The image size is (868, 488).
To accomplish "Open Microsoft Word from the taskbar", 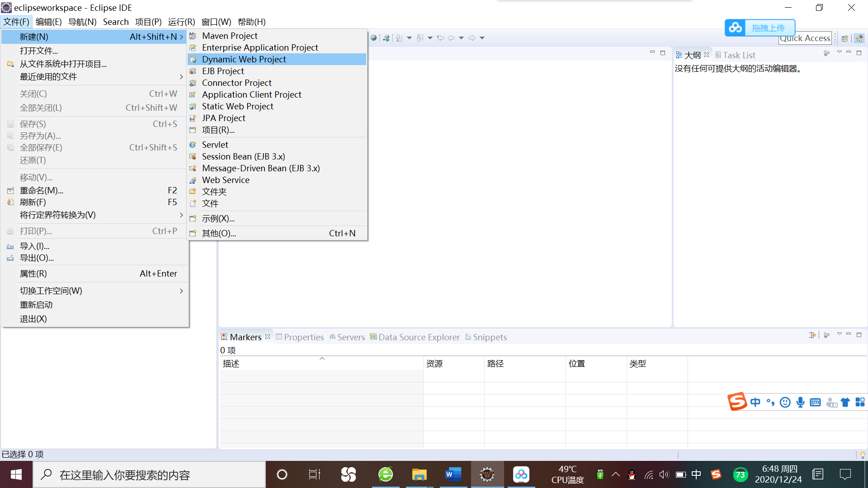I will 453,474.
